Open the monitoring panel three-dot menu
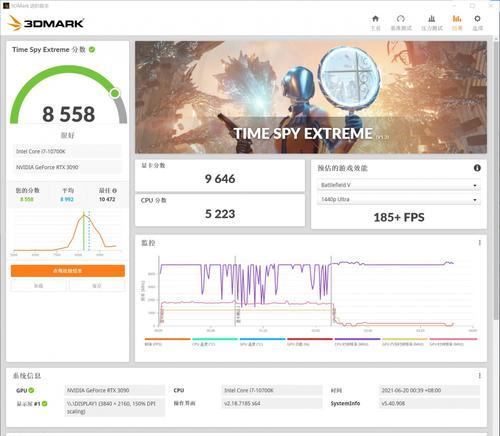500x436 pixels. (480, 243)
